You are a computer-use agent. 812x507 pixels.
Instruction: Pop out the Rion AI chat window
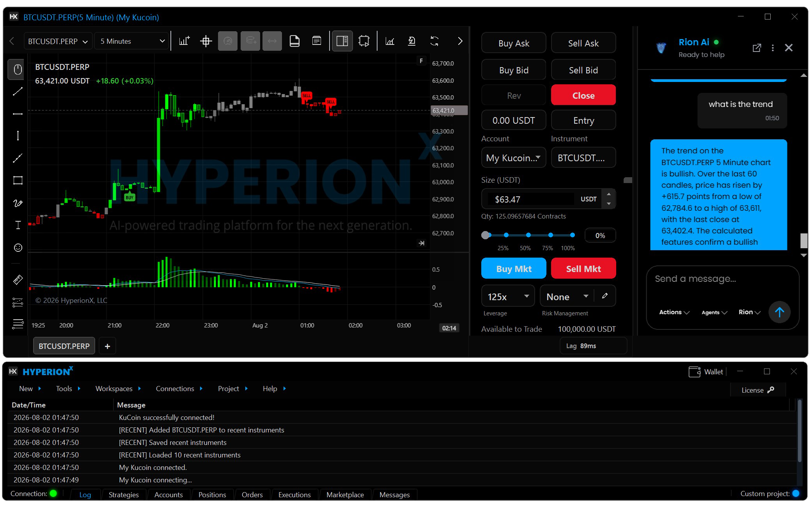tap(757, 48)
